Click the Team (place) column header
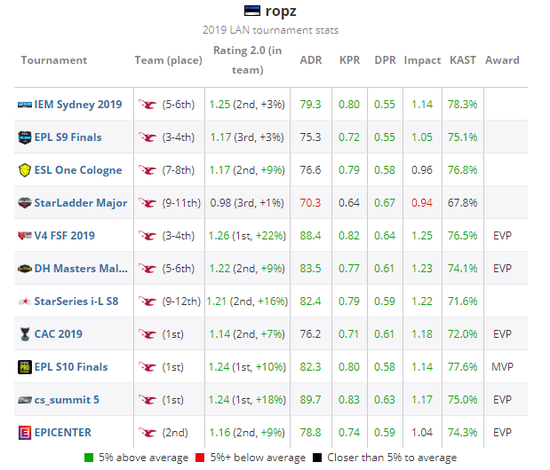This screenshot has height=470, width=550. (168, 60)
